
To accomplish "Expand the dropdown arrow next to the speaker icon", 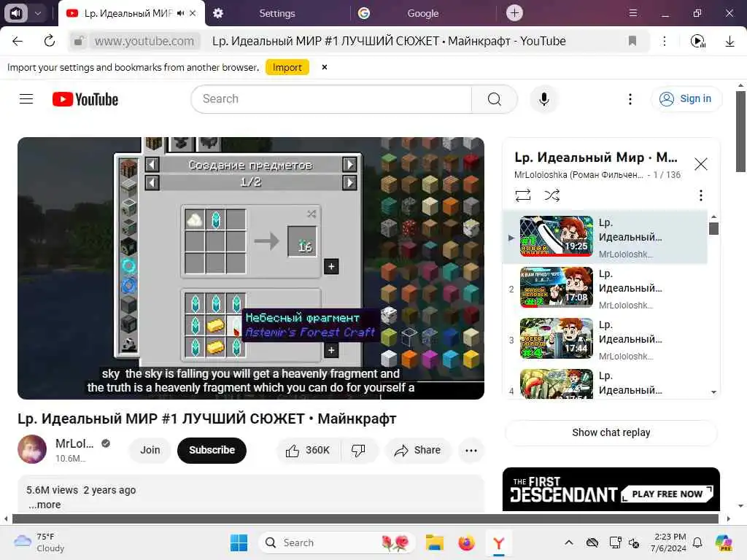I will pyautogui.click(x=38, y=13).
